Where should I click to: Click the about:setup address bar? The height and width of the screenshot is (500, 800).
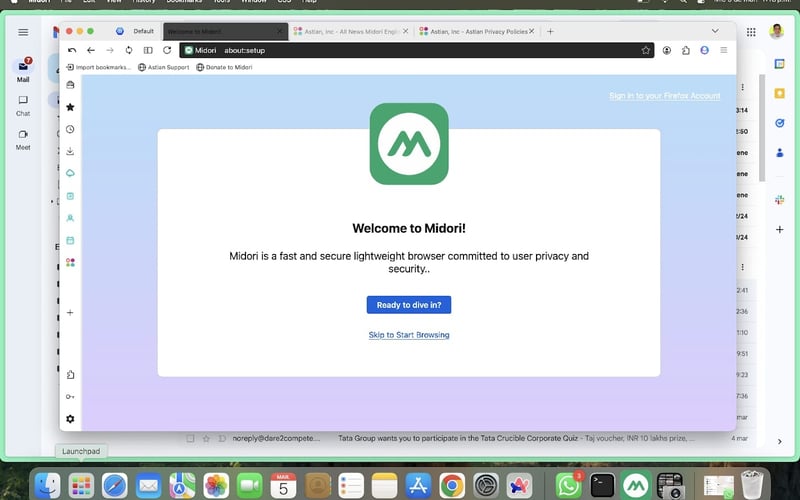416,50
